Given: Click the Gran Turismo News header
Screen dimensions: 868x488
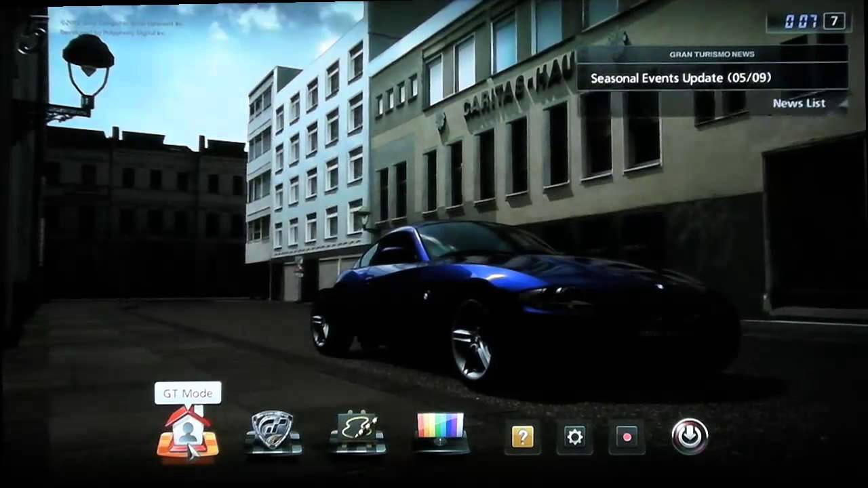Looking at the screenshot, I should coord(711,54).
